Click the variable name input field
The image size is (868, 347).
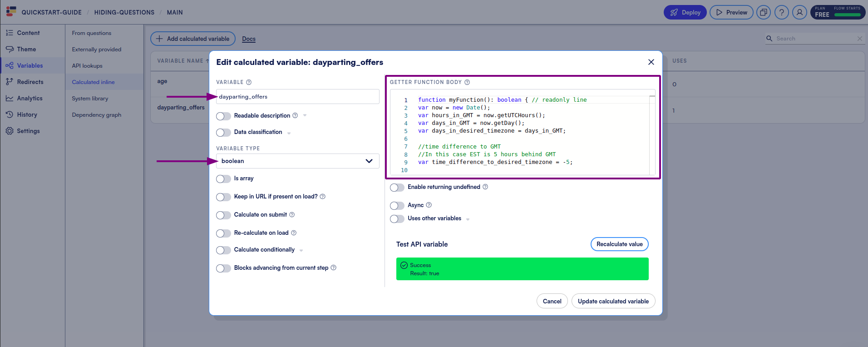point(297,97)
